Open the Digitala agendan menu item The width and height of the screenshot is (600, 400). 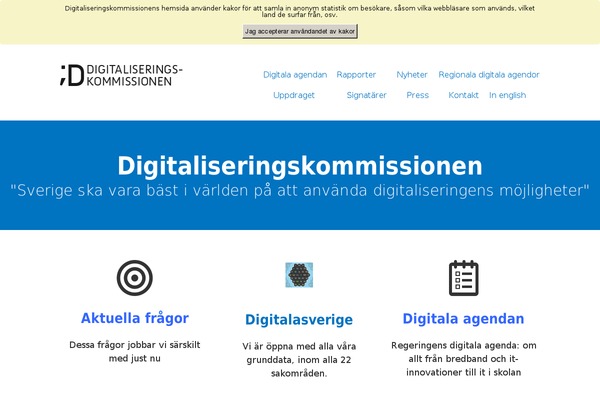click(295, 75)
